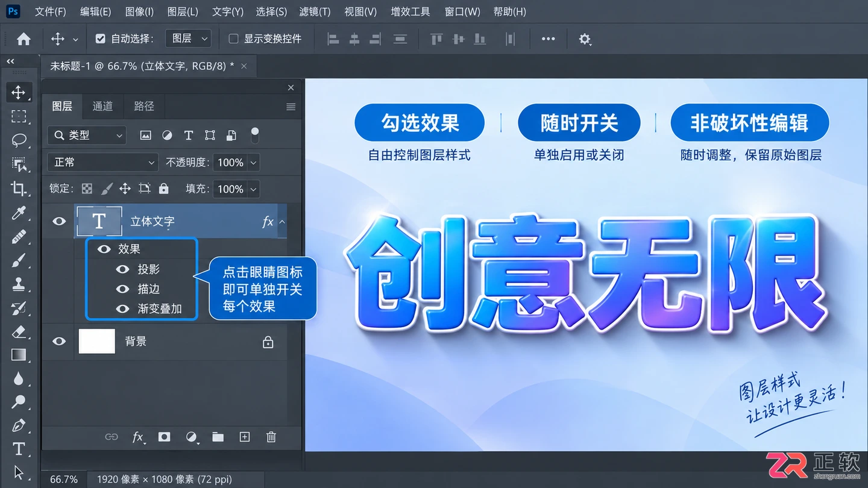Select the Eraser tool
Image resolution: width=868 pixels, height=488 pixels.
19,331
